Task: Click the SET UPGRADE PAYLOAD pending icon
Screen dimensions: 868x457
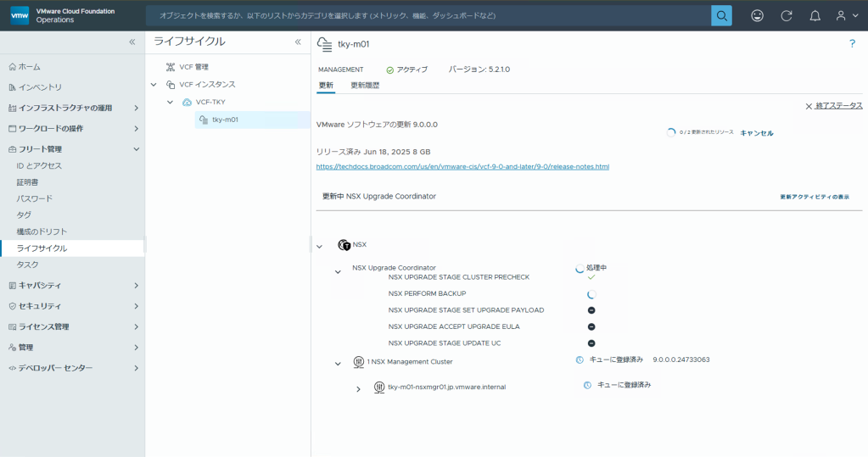Action: [x=591, y=310]
